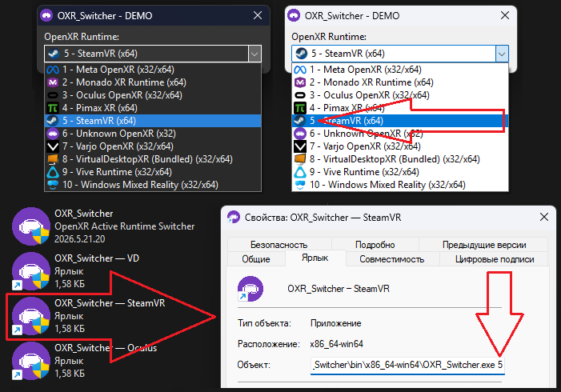Image resolution: width=561 pixels, height=392 pixels.
Task: Open the Цифровые подписи tab
Action: click(x=494, y=259)
